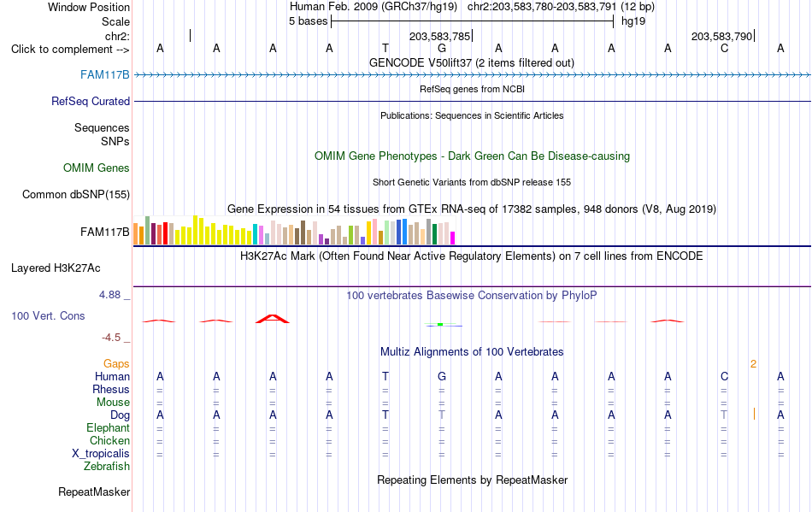Click Short Genetic Variants dbSNP title
The height and width of the screenshot is (512, 812).
[x=472, y=182]
